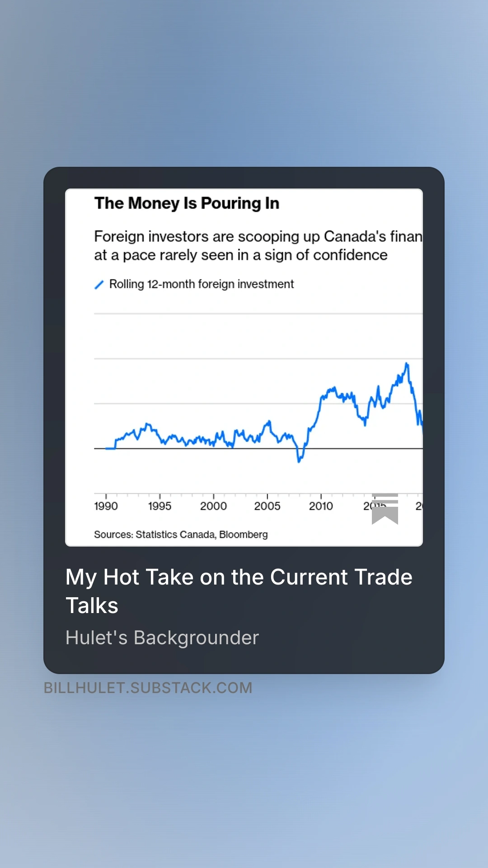Click the "Rolling 12-month foreign investment" legend label

[202, 284]
